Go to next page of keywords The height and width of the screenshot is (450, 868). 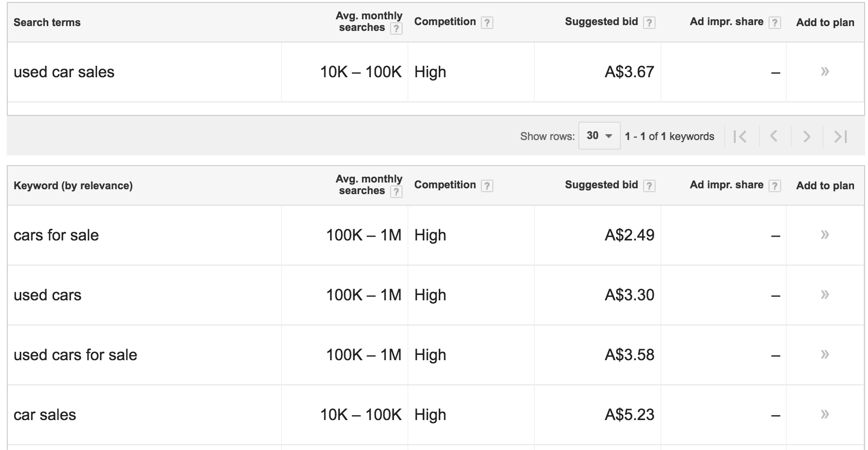[806, 137]
